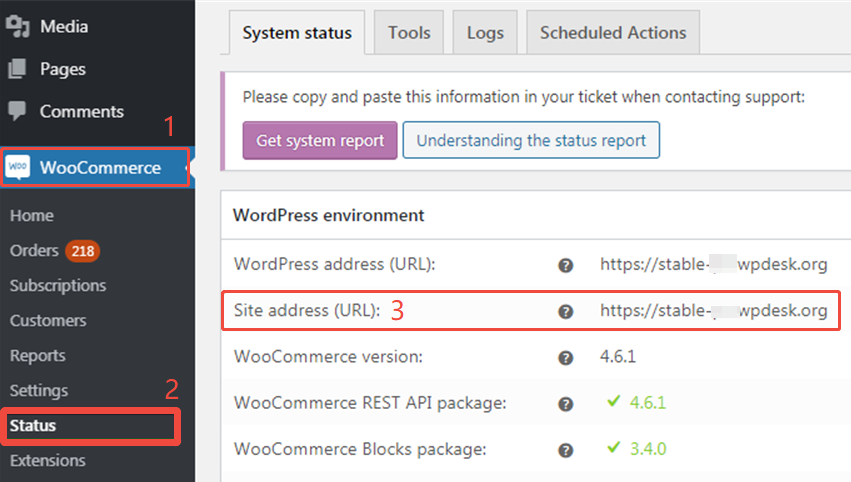Switch to the Scheduled Actions tab
This screenshot has height=482, width=851.
[613, 33]
